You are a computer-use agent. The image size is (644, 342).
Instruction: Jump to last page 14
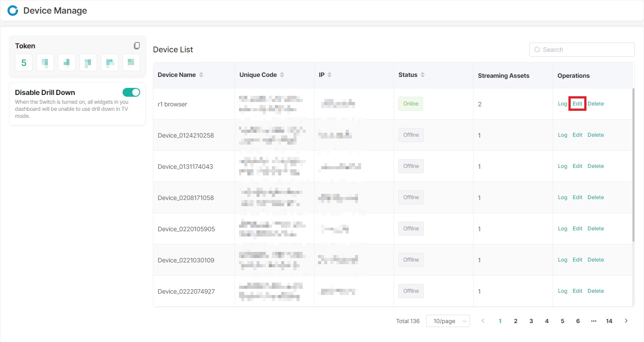coord(609,321)
